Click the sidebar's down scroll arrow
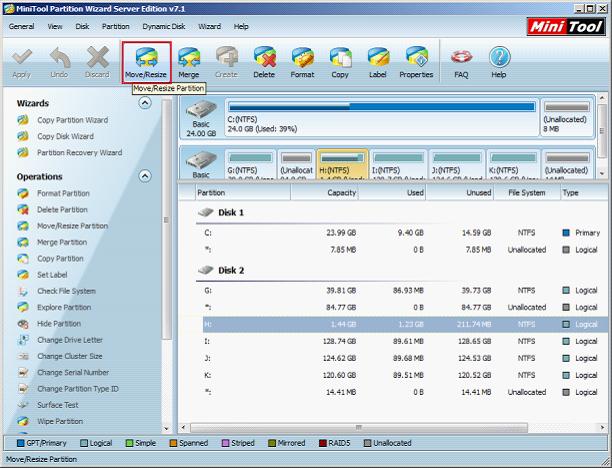The height and width of the screenshot is (468, 612). tap(167, 429)
